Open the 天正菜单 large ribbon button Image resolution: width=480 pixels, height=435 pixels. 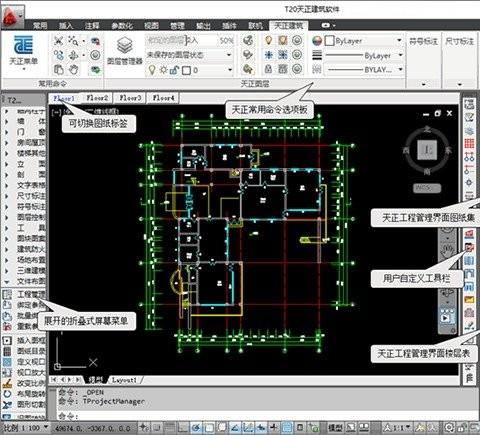pyautogui.click(x=23, y=52)
